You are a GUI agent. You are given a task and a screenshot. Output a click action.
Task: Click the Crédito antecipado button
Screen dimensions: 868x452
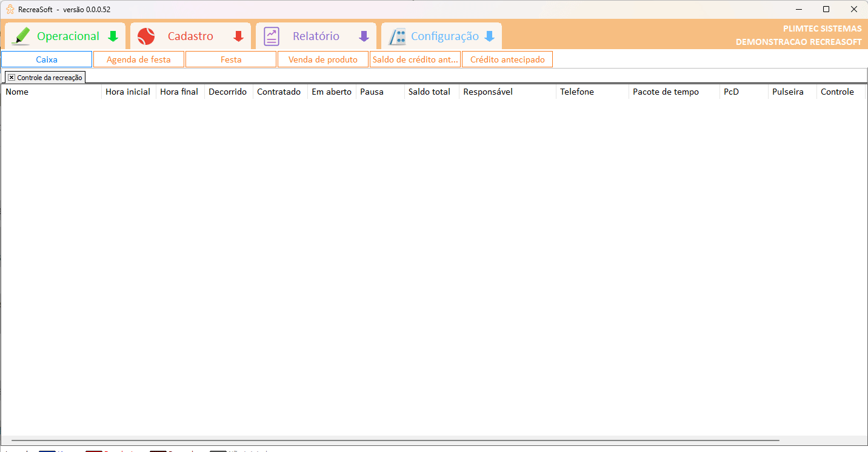[x=507, y=59]
